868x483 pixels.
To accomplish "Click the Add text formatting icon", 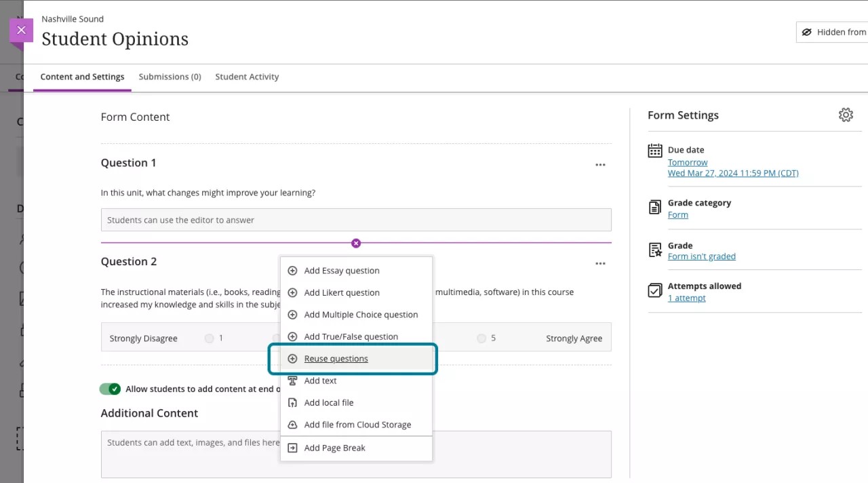I will pos(292,381).
